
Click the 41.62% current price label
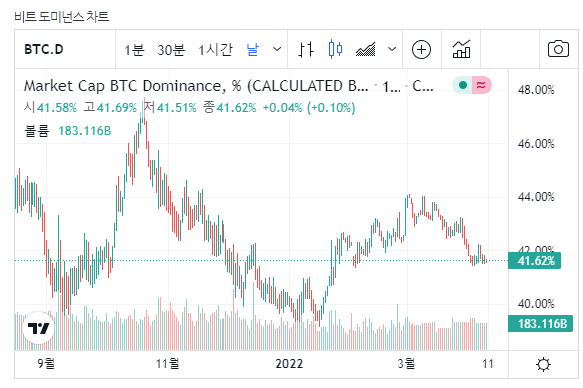click(534, 261)
